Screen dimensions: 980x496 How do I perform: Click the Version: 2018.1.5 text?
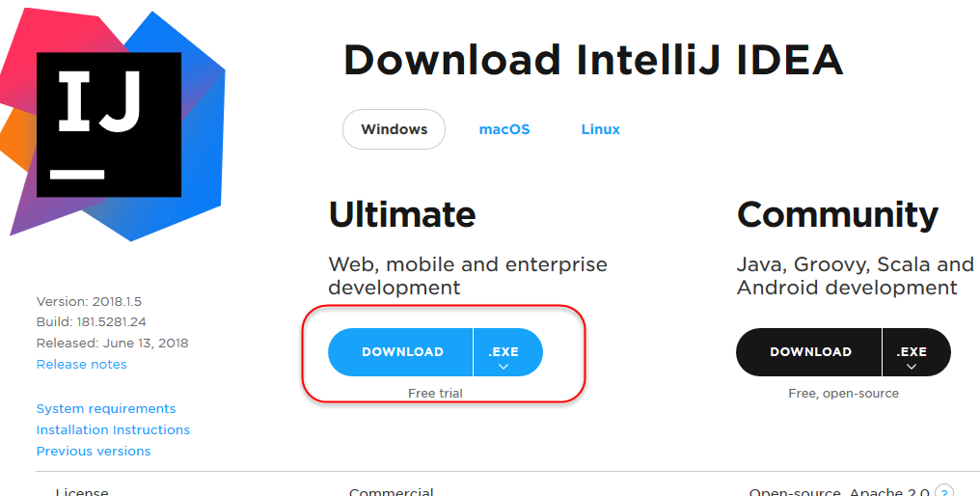(89, 301)
